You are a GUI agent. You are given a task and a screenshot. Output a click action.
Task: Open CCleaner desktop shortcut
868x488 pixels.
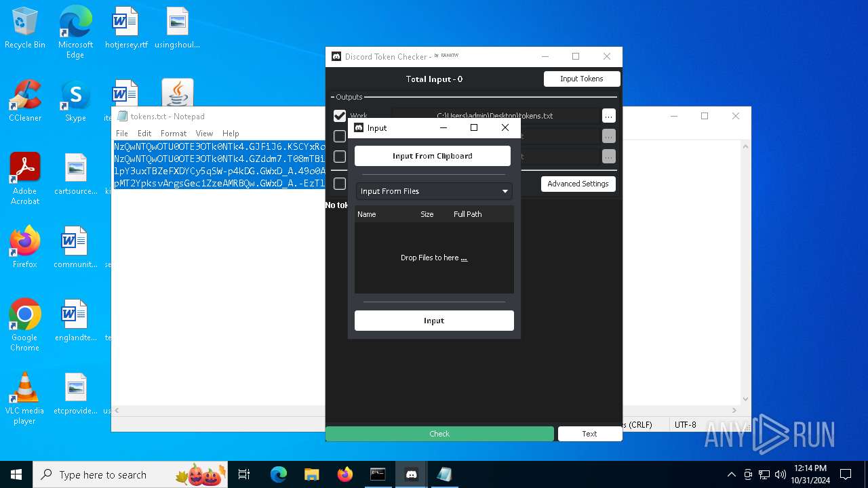coord(25,101)
